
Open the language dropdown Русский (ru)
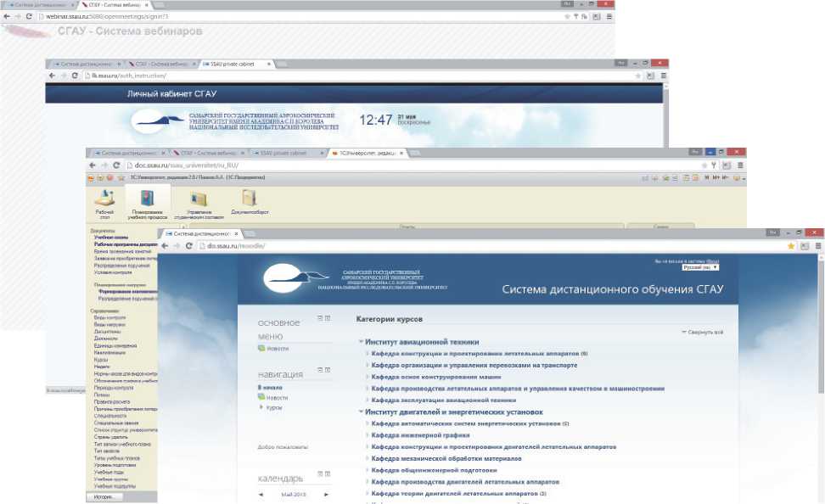700,267
